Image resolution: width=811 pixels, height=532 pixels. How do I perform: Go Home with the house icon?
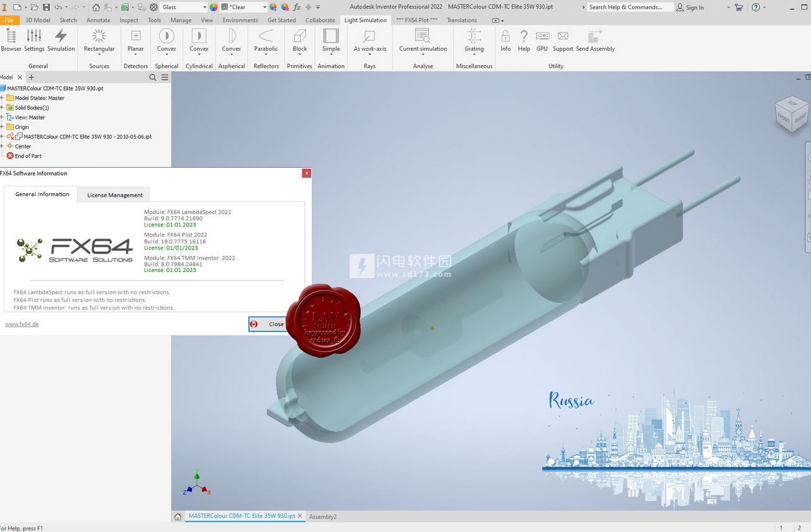(96, 7)
